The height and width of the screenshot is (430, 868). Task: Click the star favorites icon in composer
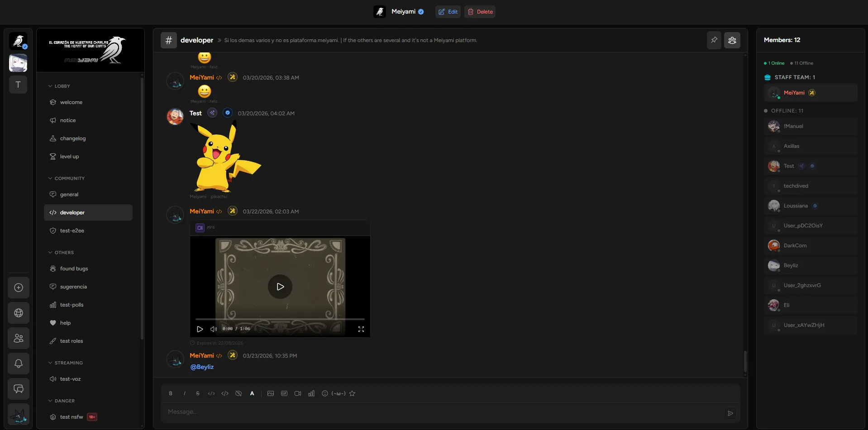tap(352, 393)
